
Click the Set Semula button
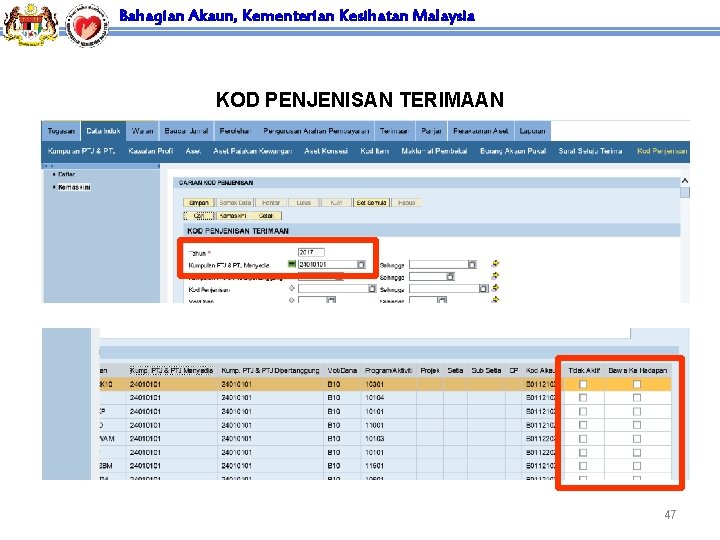pos(371,202)
